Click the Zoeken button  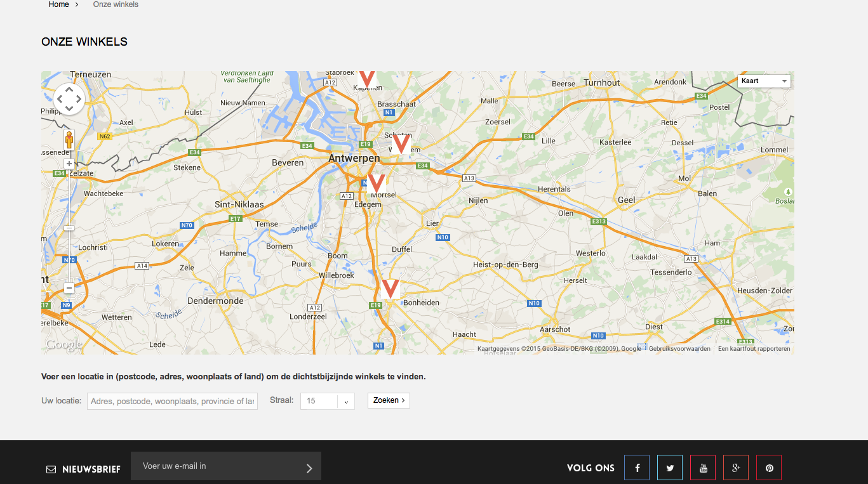[x=389, y=400]
